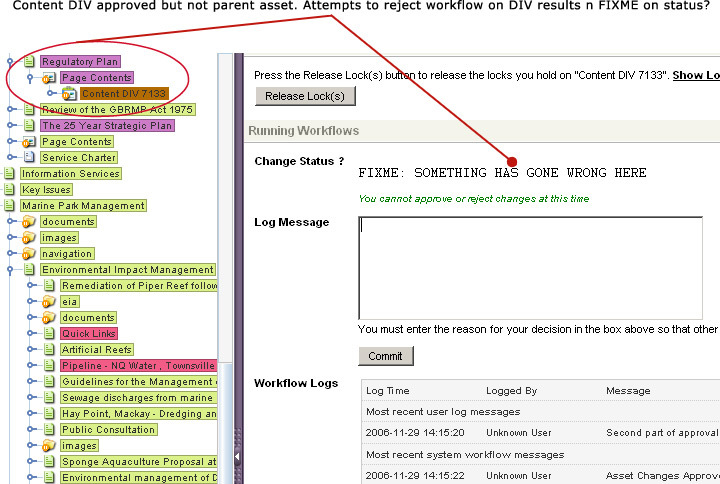Select The 25 Year Strategic Plan item
This screenshot has width=720, height=484.
click(x=107, y=125)
